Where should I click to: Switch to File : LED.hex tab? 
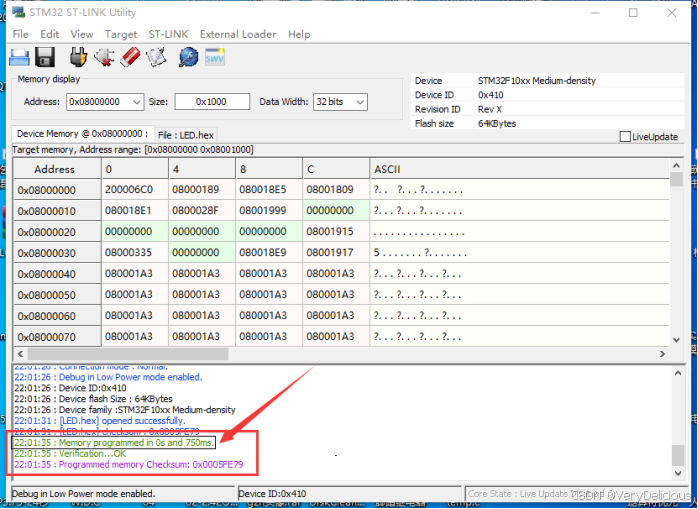coord(186,135)
